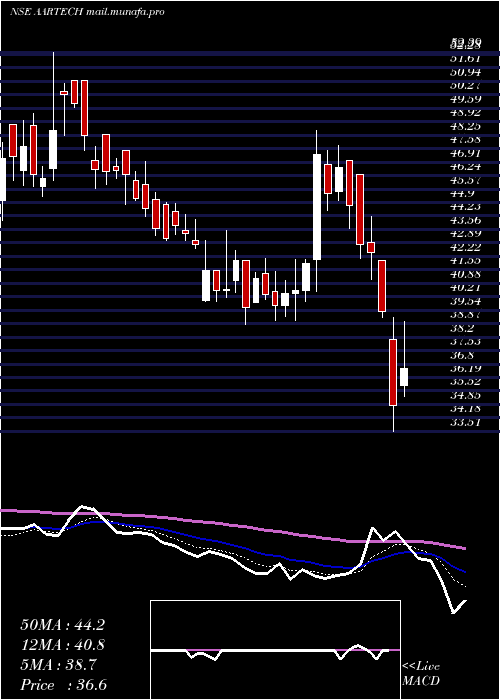Select the 33.51 price axis label

[x=466, y=422]
